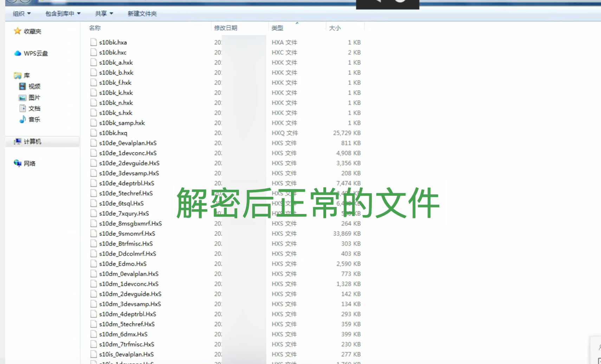Viewport: 601px width, 364px height.
Task: Select the file icon of s10bk.hxa
Action: coord(93,42)
